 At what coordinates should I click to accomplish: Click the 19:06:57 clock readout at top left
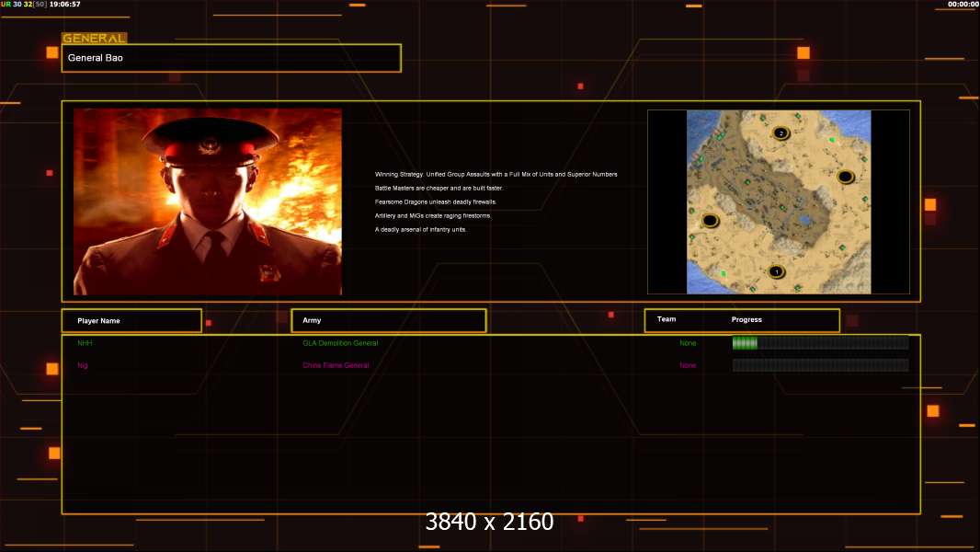[x=64, y=4]
